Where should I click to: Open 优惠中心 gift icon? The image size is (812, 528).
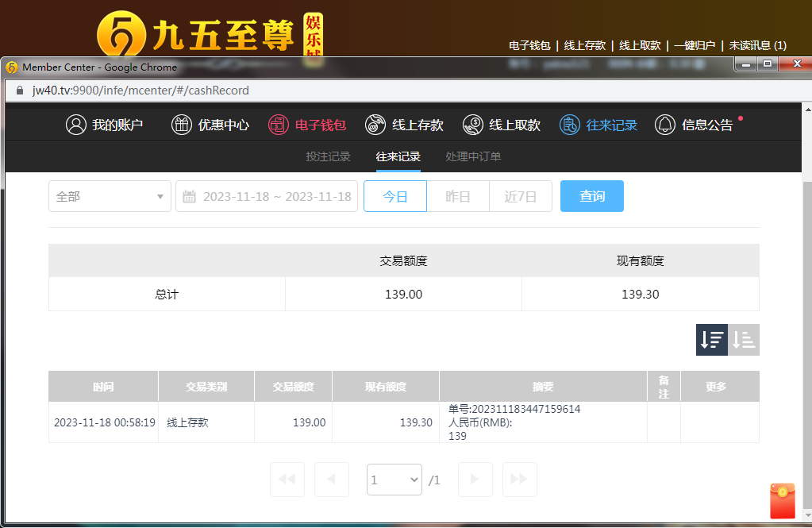181,125
